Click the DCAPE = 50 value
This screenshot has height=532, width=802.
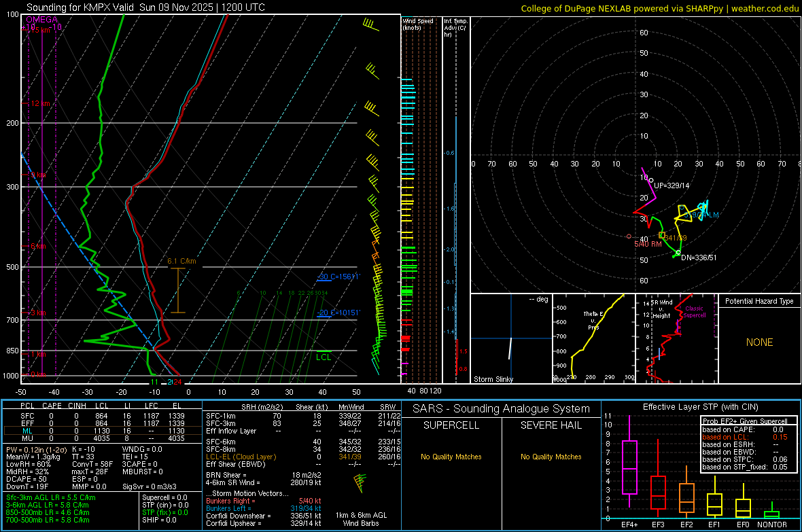[x=26, y=479]
